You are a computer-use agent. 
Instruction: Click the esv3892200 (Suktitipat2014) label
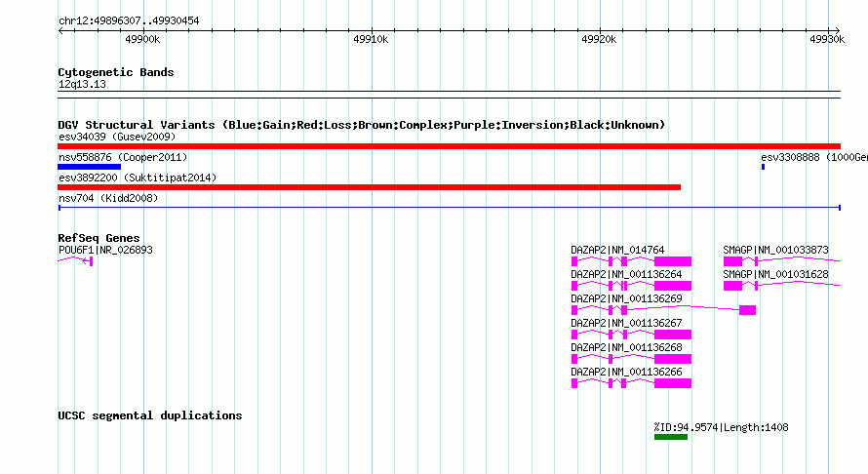(x=138, y=178)
